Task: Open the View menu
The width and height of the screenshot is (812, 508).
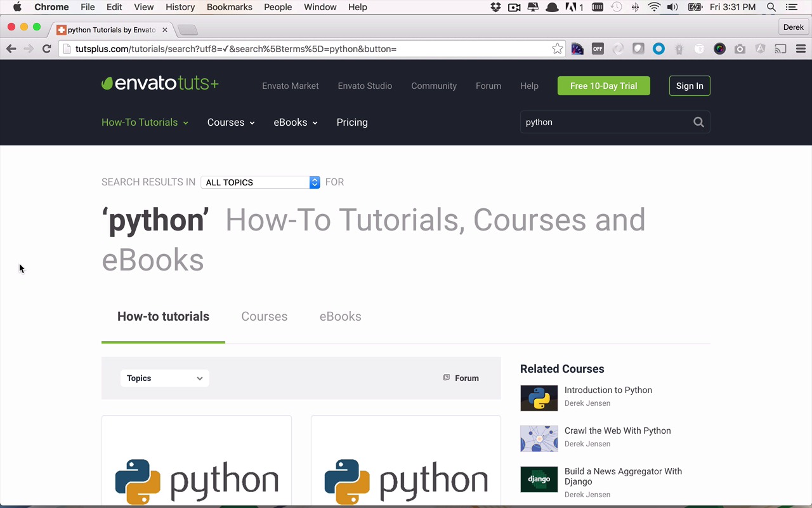Action: [144, 7]
